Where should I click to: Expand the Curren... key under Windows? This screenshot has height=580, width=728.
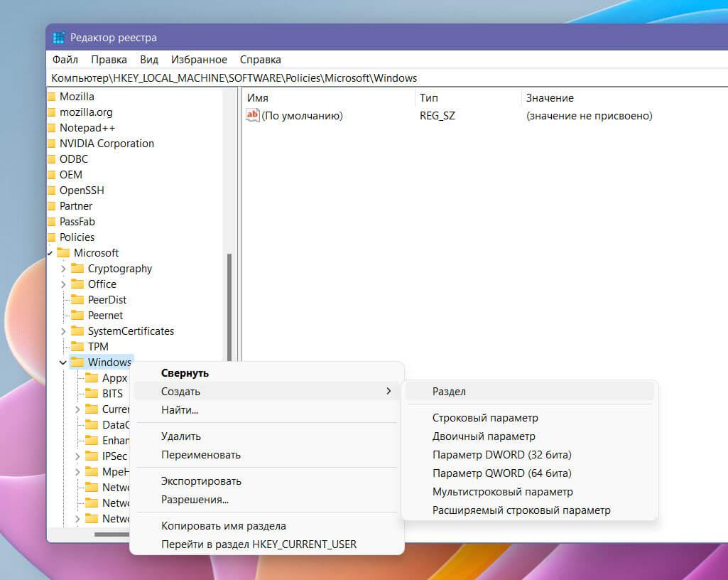pos(77,409)
